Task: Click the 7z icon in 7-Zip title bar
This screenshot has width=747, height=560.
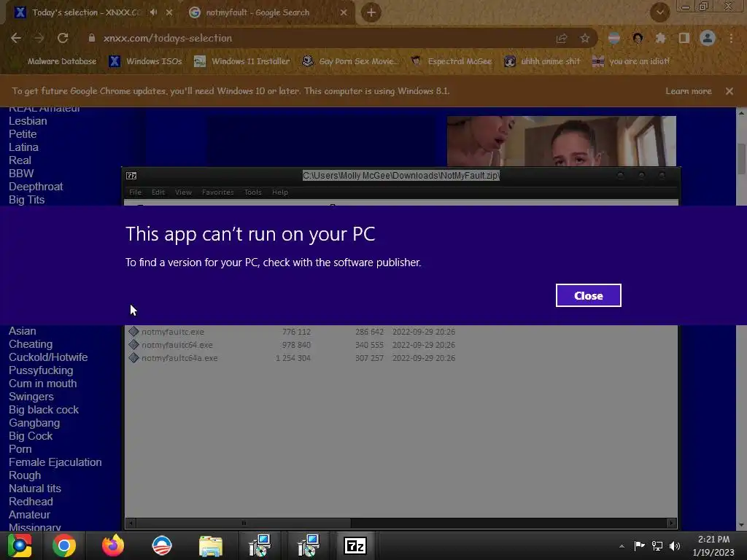Action: (131, 176)
